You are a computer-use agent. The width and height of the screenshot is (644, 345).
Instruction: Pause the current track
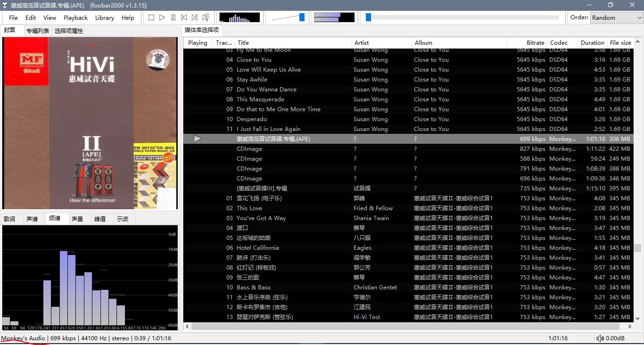[x=173, y=17]
